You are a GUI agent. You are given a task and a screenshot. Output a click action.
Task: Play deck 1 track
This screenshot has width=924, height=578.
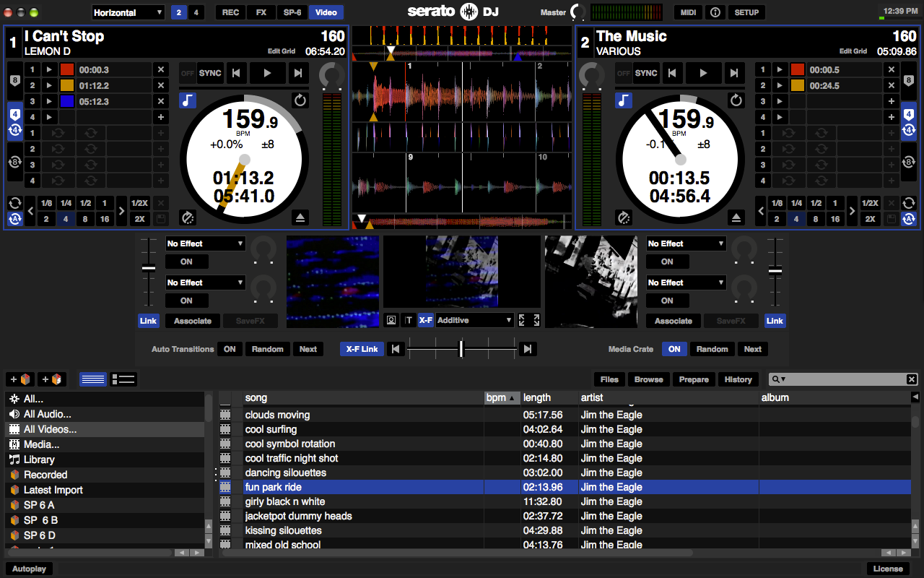click(x=267, y=73)
